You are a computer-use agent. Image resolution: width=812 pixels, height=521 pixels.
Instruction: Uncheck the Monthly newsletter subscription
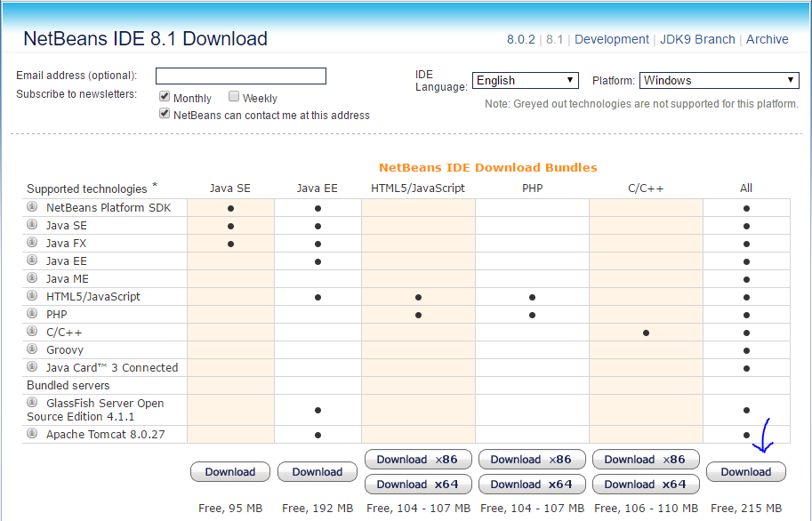[164, 96]
